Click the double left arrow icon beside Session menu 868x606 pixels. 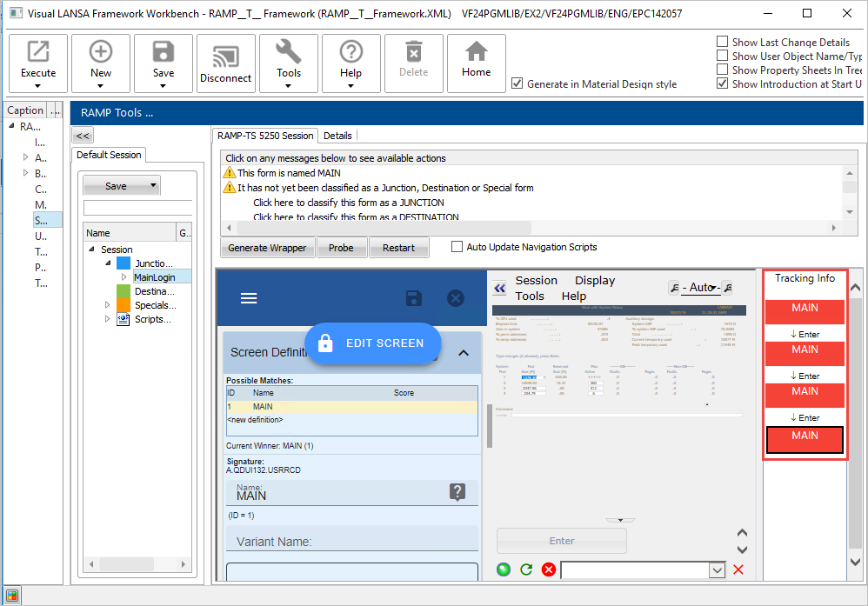pos(499,288)
